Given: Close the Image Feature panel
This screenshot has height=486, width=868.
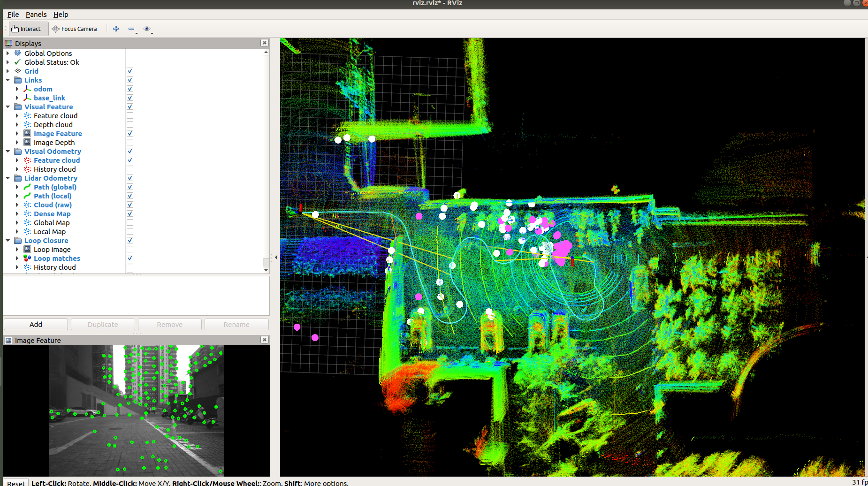Looking at the screenshot, I should tap(265, 340).
